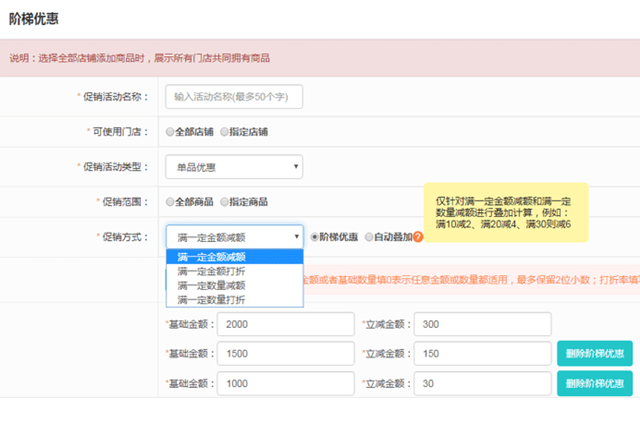Viewport: 640px width, 434px height.
Task: Click the 促销活动名称 input field
Action: 234,97
